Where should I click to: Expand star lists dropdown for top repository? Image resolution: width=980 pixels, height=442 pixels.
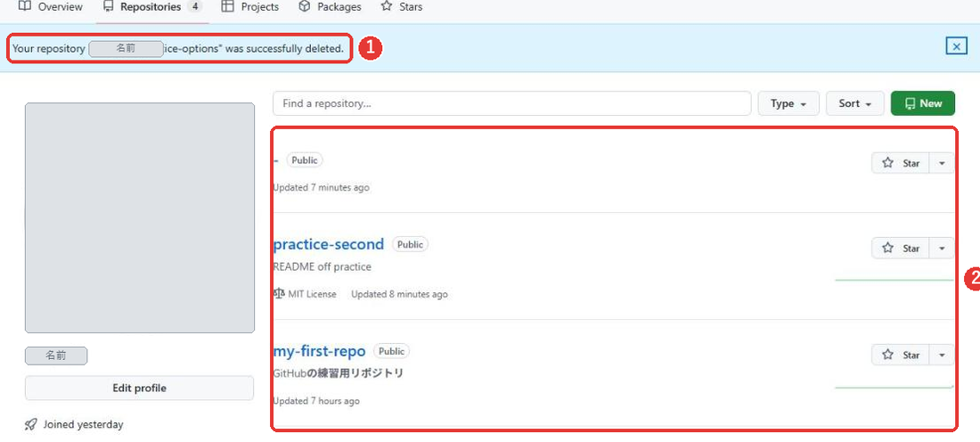coord(942,163)
